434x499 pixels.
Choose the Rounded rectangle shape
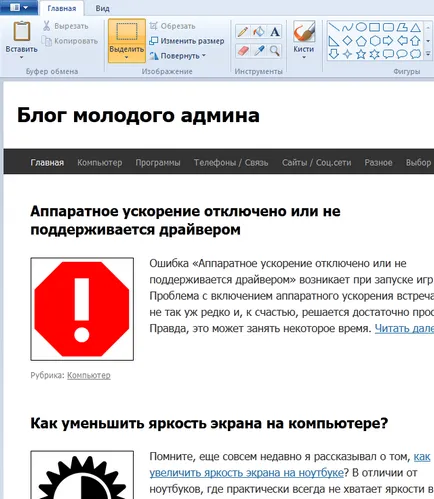click(388, 27)
